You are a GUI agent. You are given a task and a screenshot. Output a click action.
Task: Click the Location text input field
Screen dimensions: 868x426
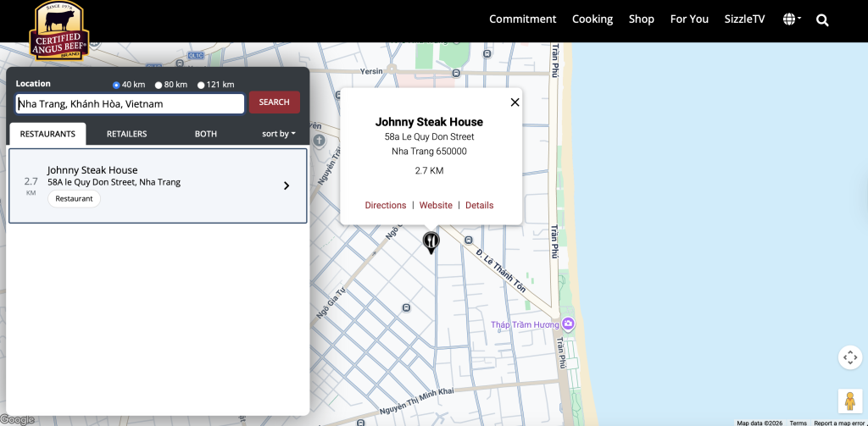(131, 103)
